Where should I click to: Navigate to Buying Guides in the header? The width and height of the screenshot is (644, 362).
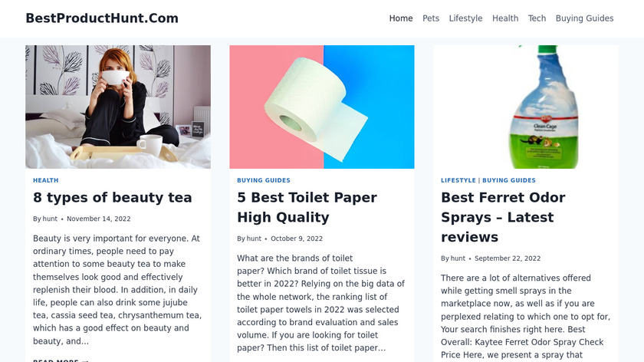(x=584, y=18)
